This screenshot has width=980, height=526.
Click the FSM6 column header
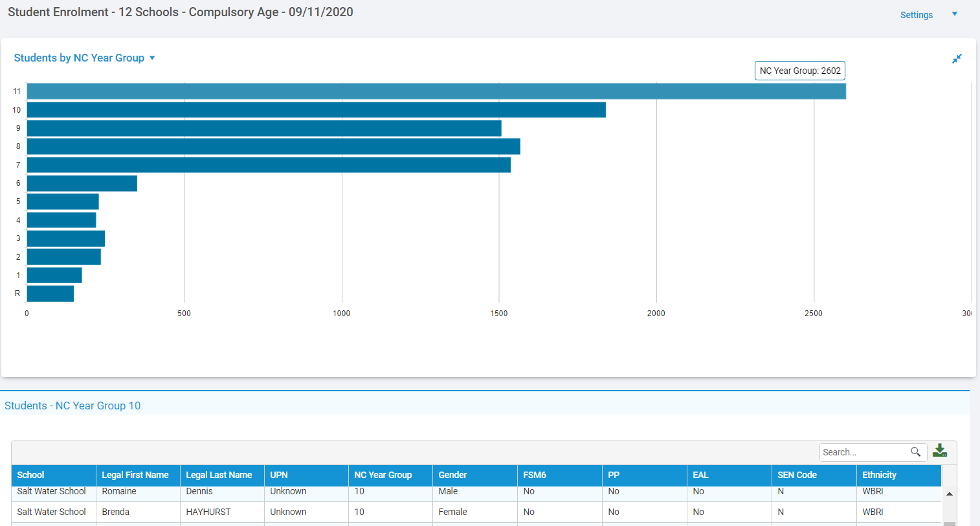[x=535, y=475]
